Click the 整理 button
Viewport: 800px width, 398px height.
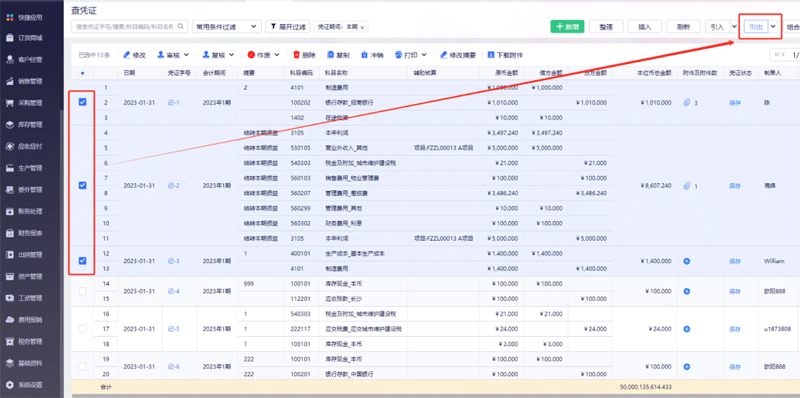(606, 27)
